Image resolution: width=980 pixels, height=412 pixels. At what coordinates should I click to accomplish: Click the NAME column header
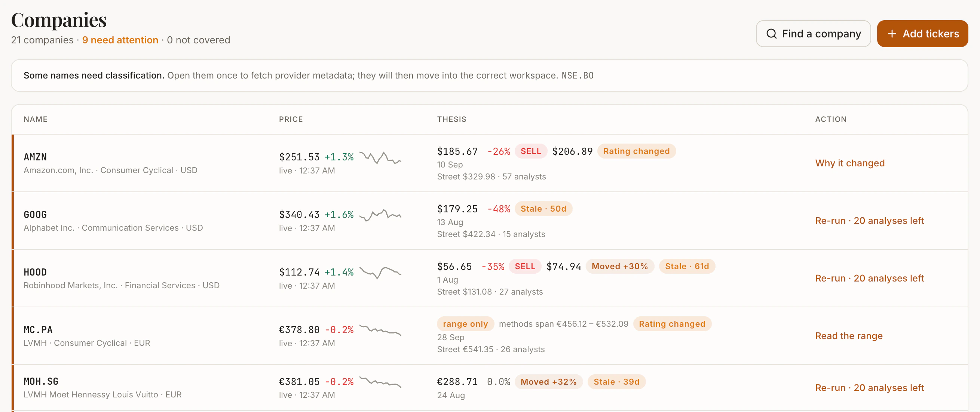click(x=36, y=119)
